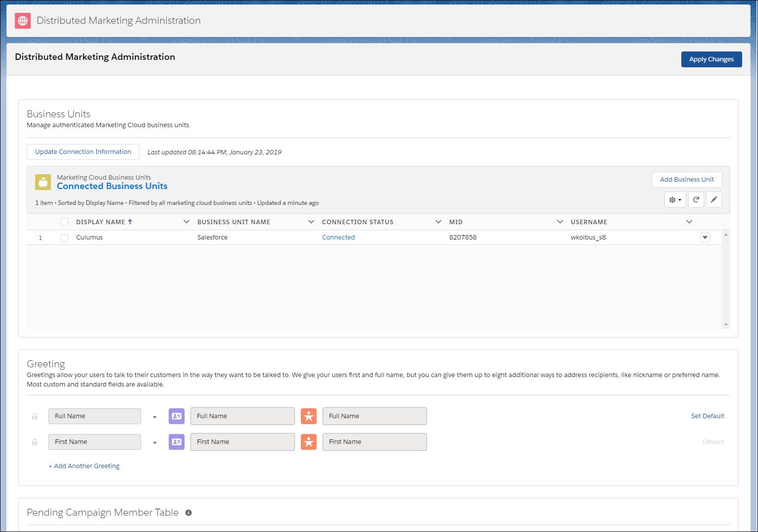The height and width of the screenshot is (532, 758).
Task: Open the row actions menu for Culumus
Action: 705,237
